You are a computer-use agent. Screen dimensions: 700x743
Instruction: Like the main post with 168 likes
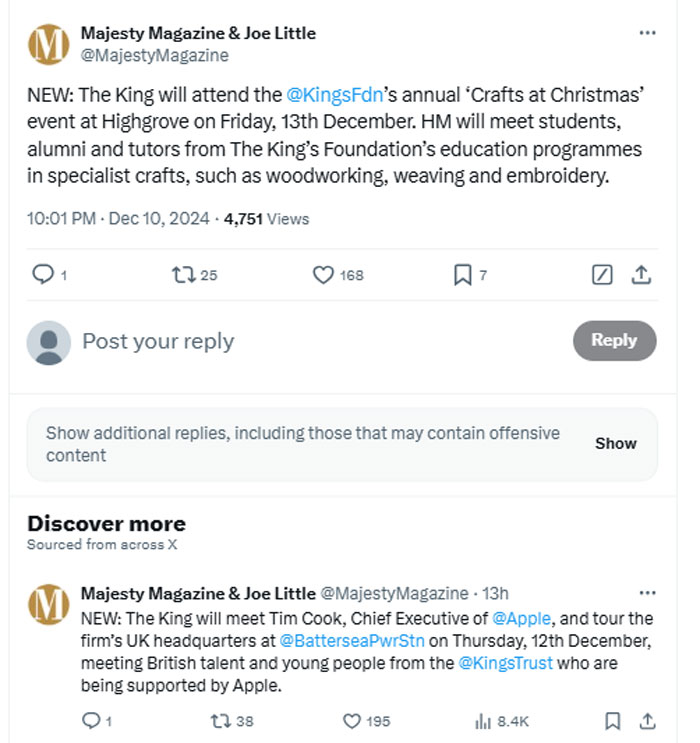click(x=323, y=275)
